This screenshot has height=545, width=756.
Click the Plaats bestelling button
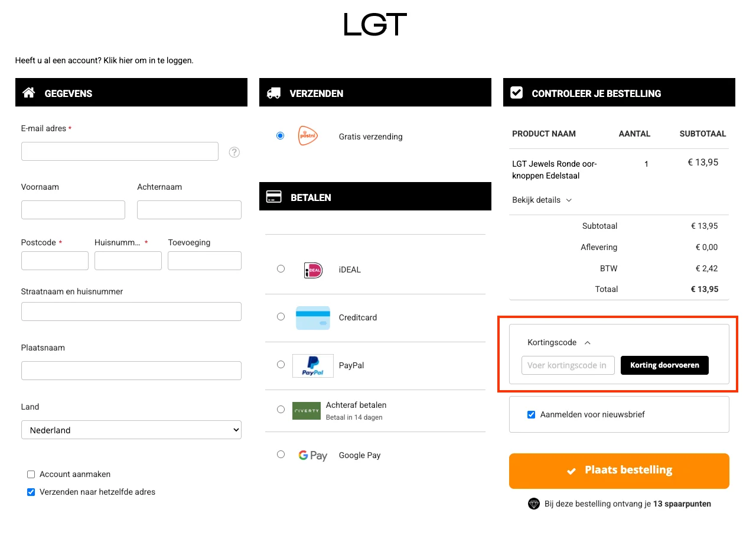[x=619, y=471]
